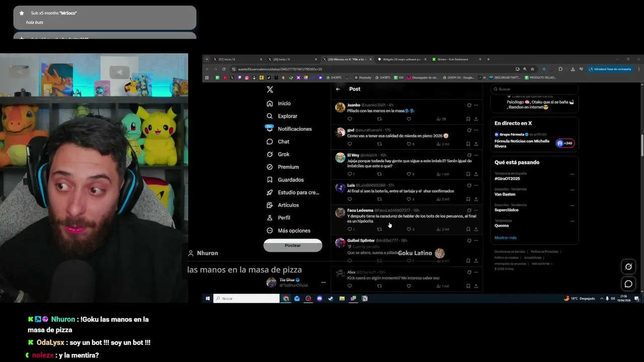
Task: Bookmark El Wey's post
Action: point(468,174)
